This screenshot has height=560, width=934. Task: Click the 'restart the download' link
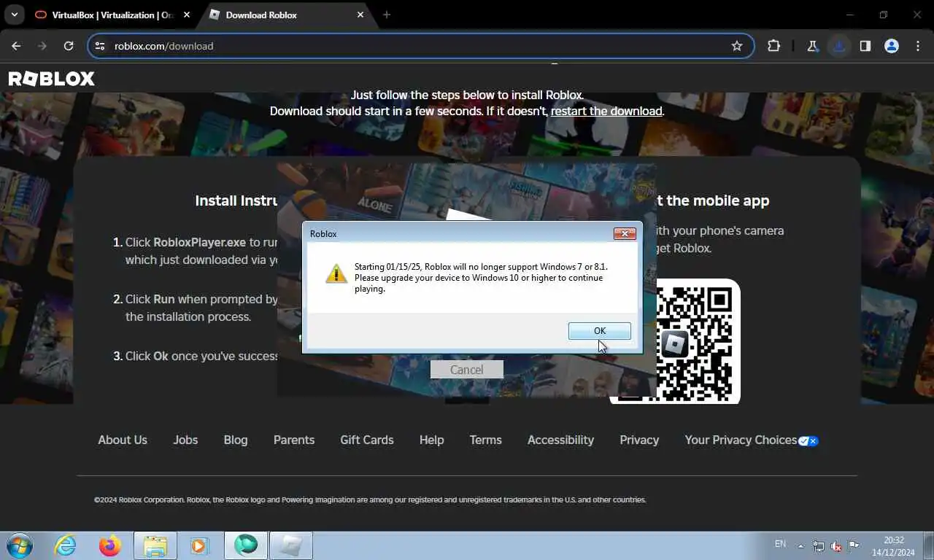pos(606,111)
